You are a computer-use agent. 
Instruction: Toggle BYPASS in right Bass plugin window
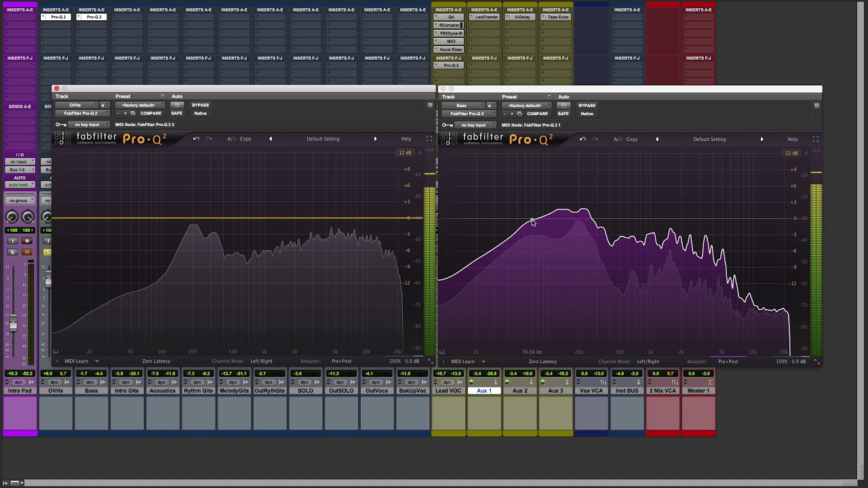(x=587, y=105)
